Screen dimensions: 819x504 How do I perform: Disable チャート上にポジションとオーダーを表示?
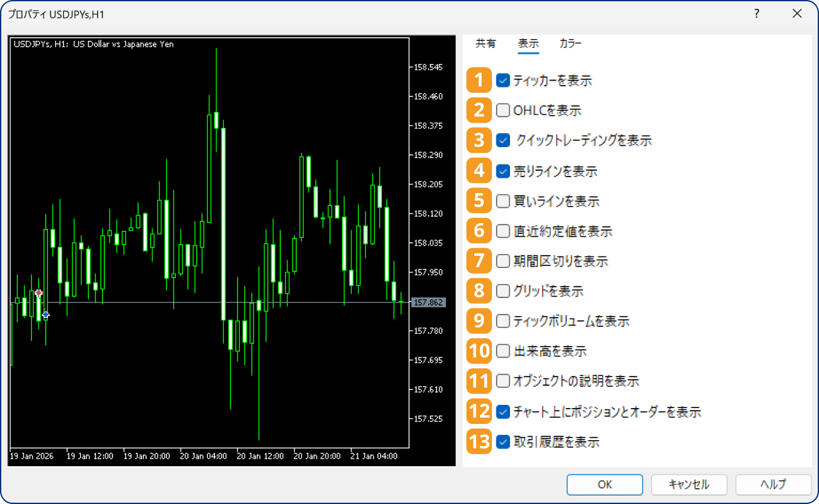click(502, 412)
